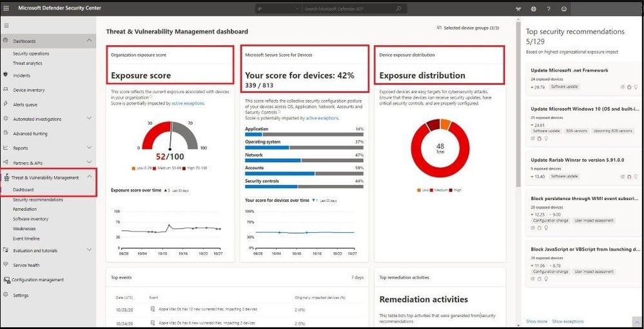Image resolution: width=644 pixels, height=329 pixels.
Task: Collapse sidebar with the hamburger menu icon
Action: [6, 26]
